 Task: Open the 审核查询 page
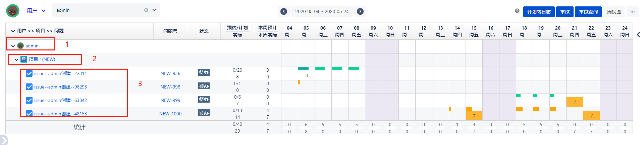tap(588, 12)
